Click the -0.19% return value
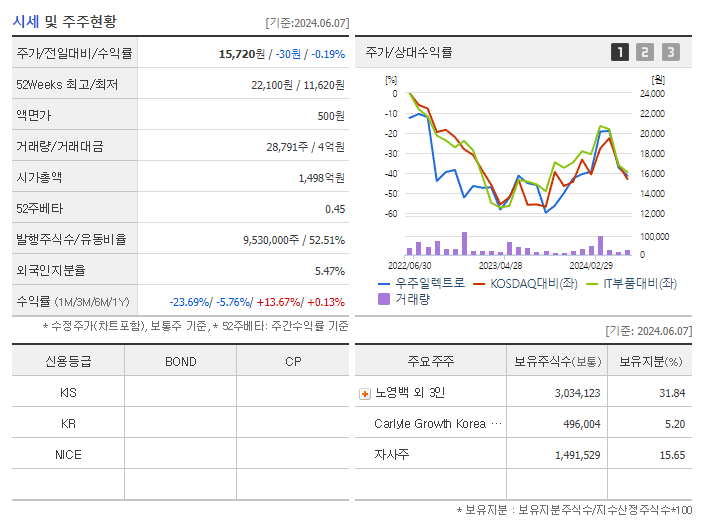This screenshot has width=702, height=525. tap(328, 54)
